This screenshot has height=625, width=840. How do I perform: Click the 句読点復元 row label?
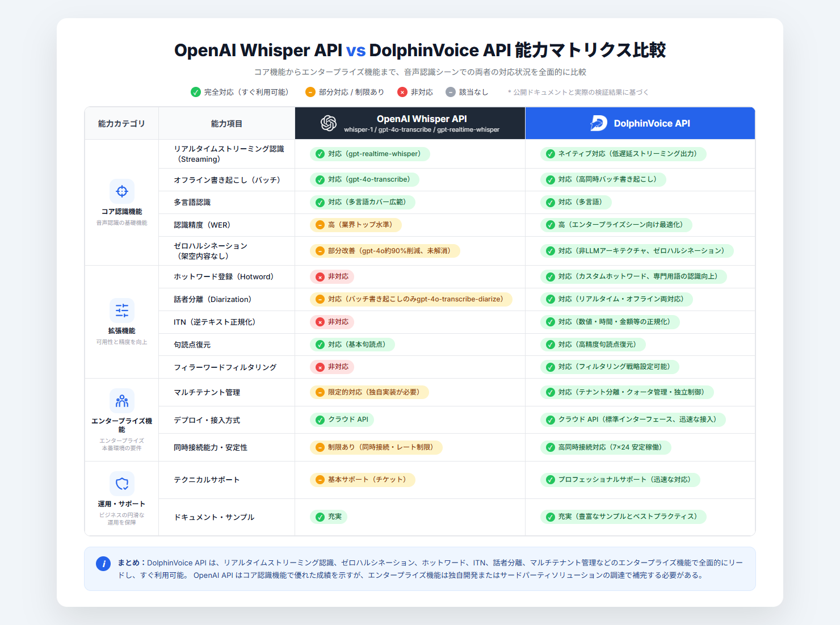tap(192, 345)
